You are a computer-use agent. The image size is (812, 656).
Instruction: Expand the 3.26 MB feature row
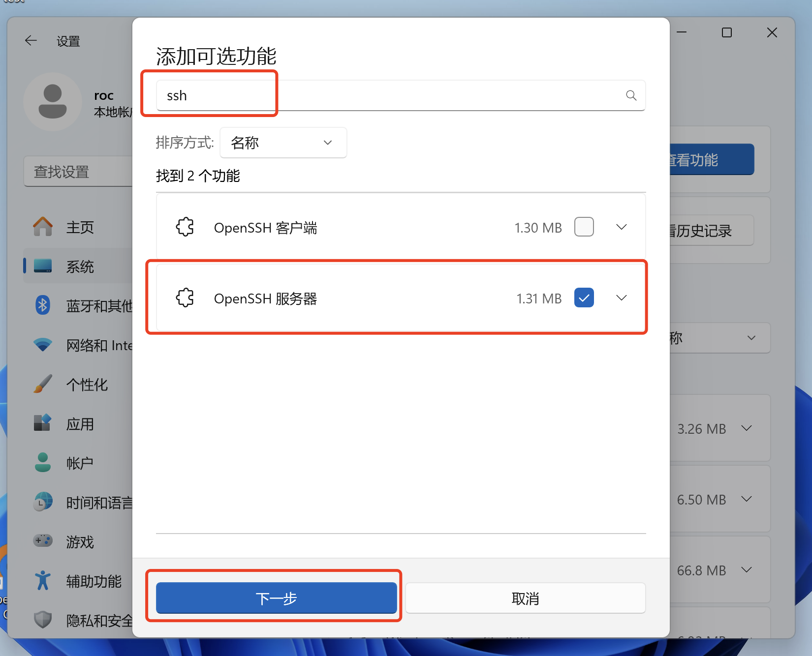click(x=747, y=428)
